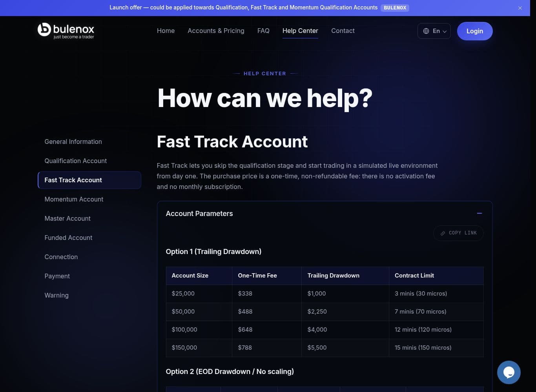Click the $2,250 trailing drawdown cell
This screenshot has height=392, width=536.
coord(345,312)
